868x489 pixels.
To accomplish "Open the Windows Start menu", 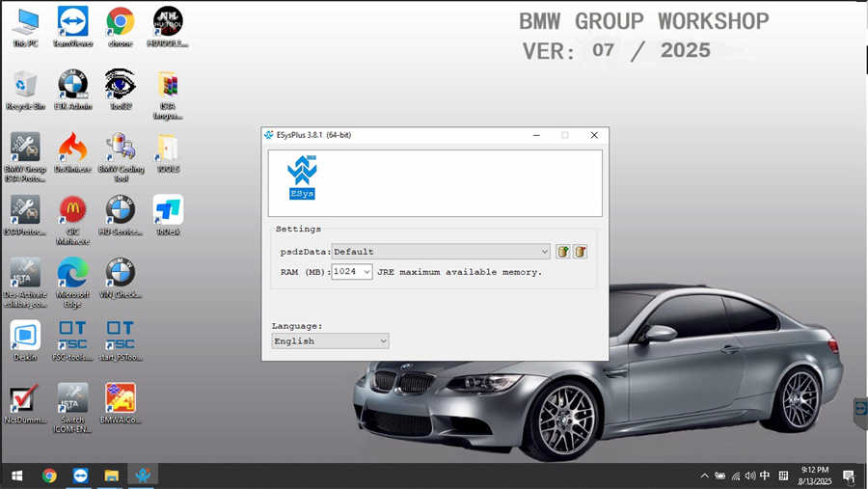I will coord(17,475).
